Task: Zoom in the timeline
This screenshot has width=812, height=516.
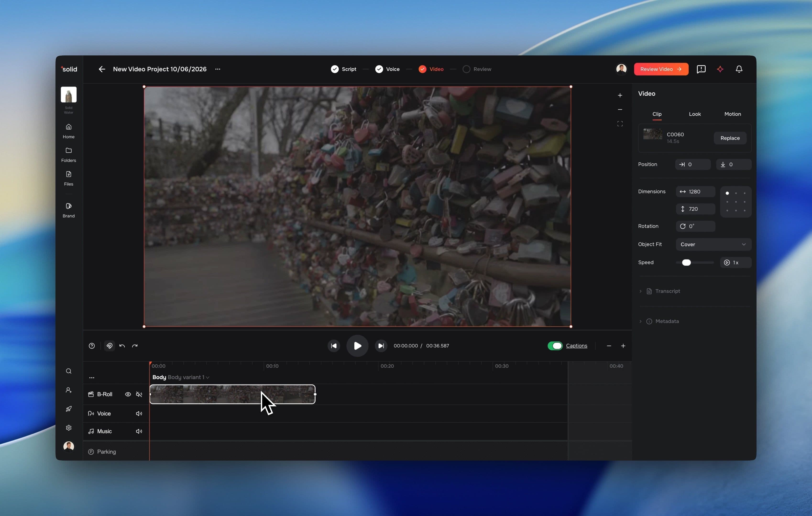Action: [623, 346]
